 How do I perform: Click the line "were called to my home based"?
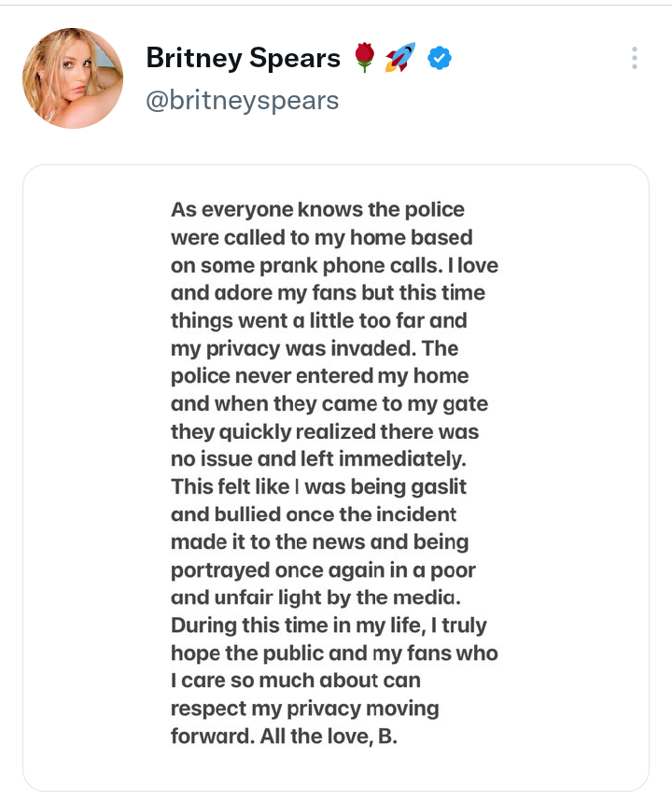pyautogui.click(x=321, y=237)
